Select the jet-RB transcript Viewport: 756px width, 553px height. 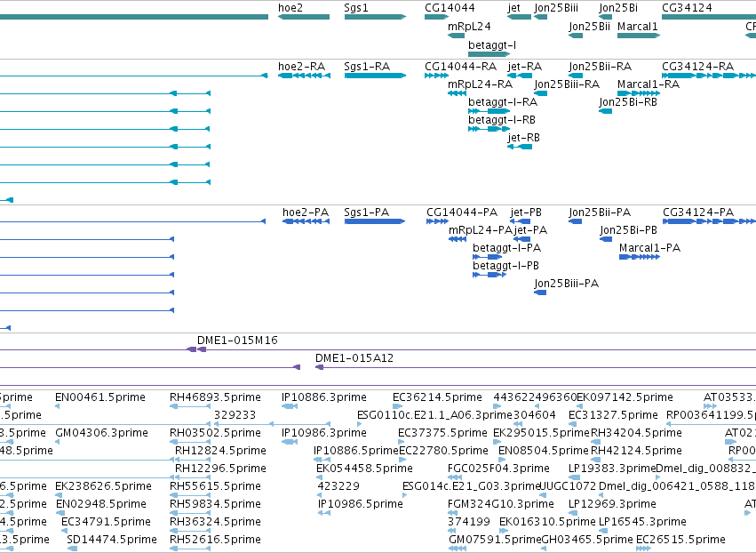click(520, 147)
